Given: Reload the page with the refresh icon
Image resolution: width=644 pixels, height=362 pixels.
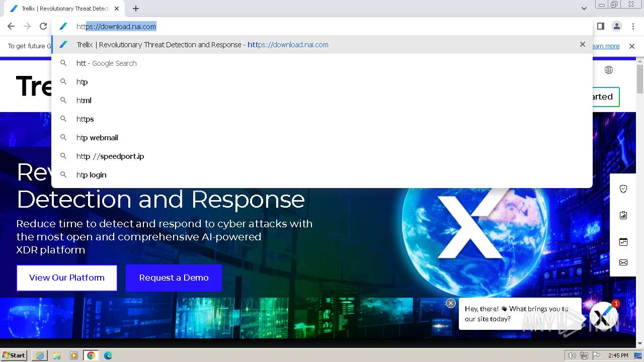Looking at the screenshot, I should point(43,26).
